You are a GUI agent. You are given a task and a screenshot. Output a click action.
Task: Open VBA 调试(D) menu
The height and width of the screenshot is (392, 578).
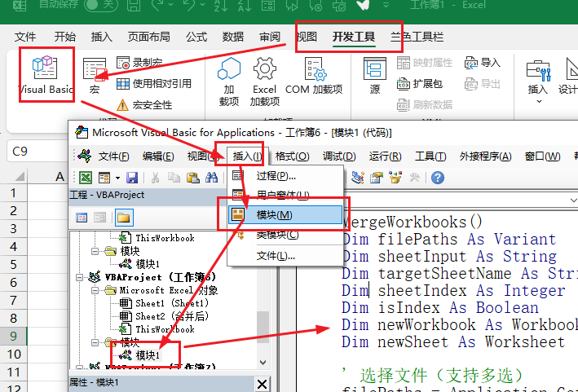pyautogui.click(x=339, y=156)
